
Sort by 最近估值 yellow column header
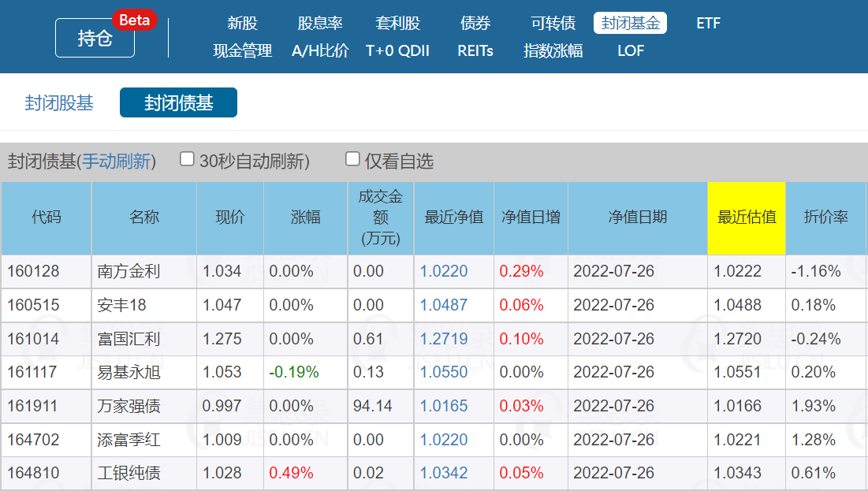746,218
